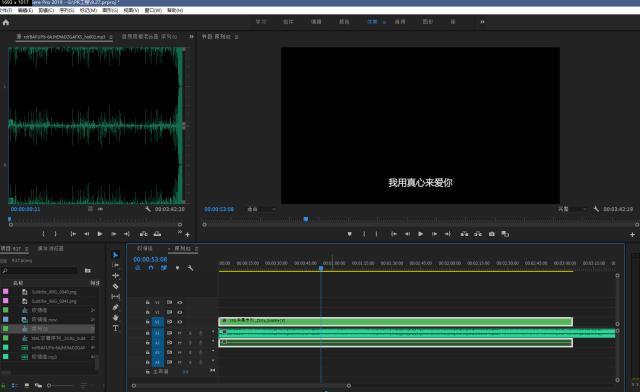
Task: Step back one frame in Program Monitor
Action: 407,234
